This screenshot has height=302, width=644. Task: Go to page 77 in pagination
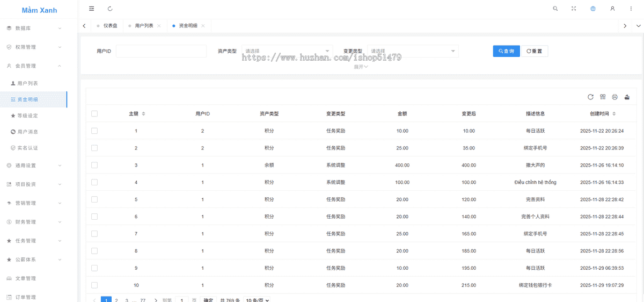coord(143,300)
